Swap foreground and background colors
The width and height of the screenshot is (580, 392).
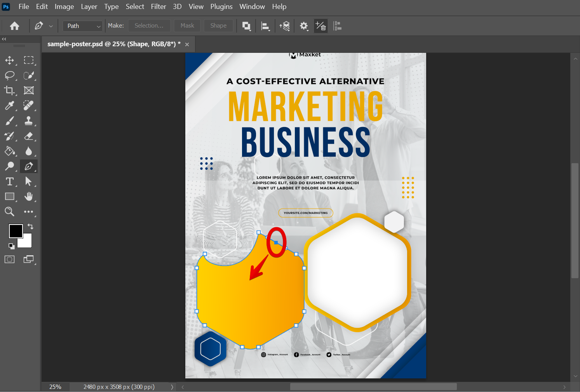tap(30, 226)
